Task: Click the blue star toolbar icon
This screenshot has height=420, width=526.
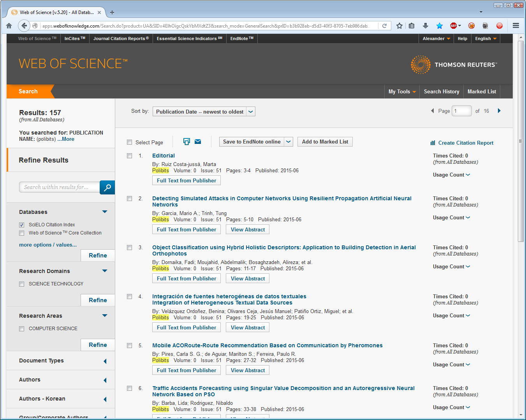Action: [440, 26]
